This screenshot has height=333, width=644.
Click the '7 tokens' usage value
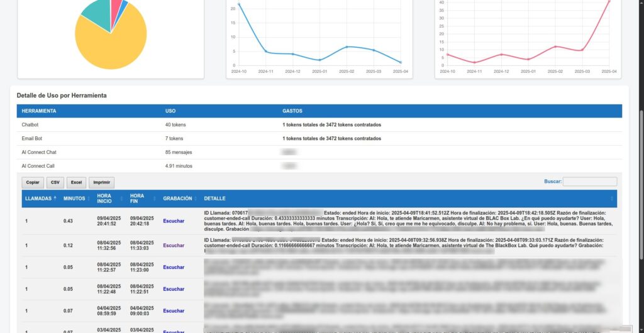pyautogui.click(x=174, y=139)
